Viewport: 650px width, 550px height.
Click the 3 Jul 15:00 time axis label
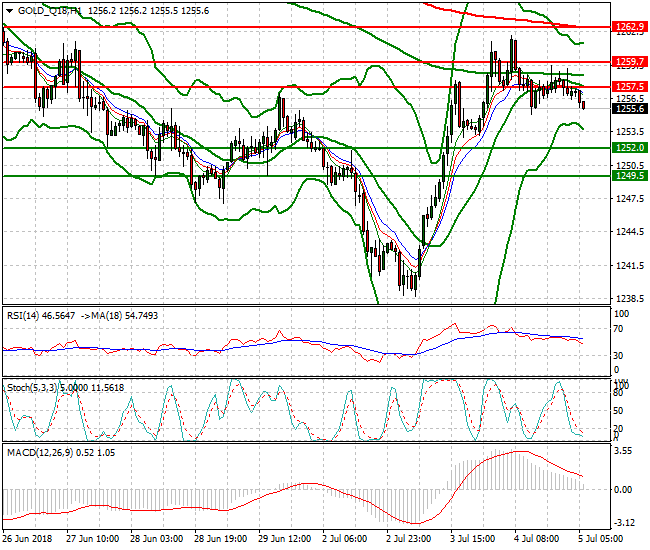coord(473,539)
